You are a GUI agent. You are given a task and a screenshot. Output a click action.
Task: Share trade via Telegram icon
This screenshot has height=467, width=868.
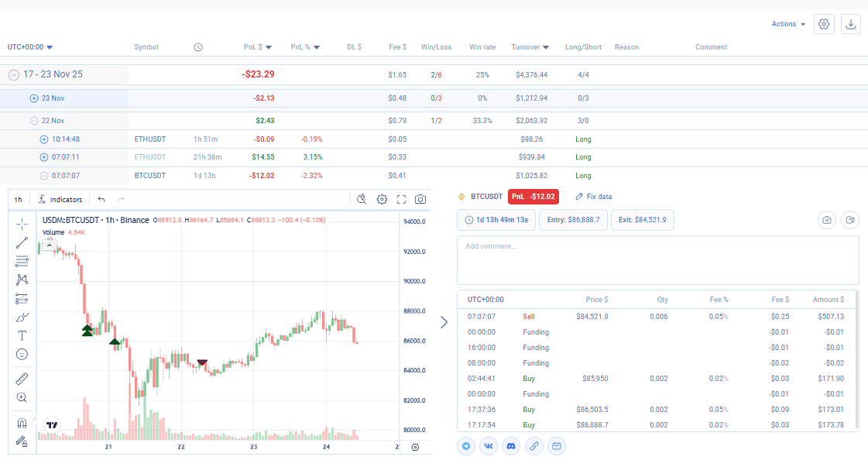[466, 446]
